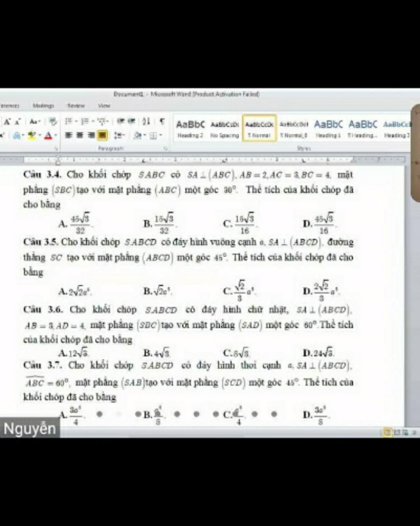
Task: Click answer B of Câu 3.4
Action: coord(160,223)
